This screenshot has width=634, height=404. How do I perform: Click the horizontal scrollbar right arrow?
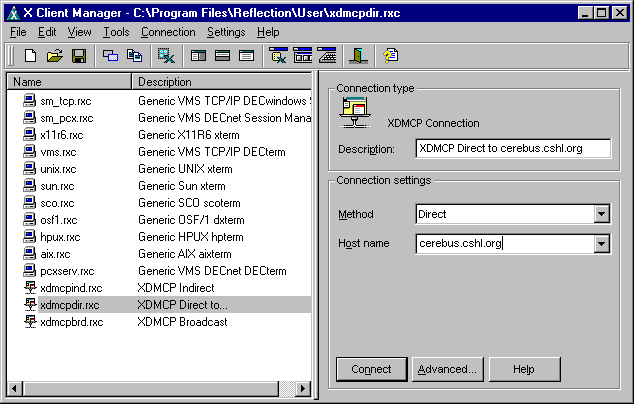click(x=303, y=389)
